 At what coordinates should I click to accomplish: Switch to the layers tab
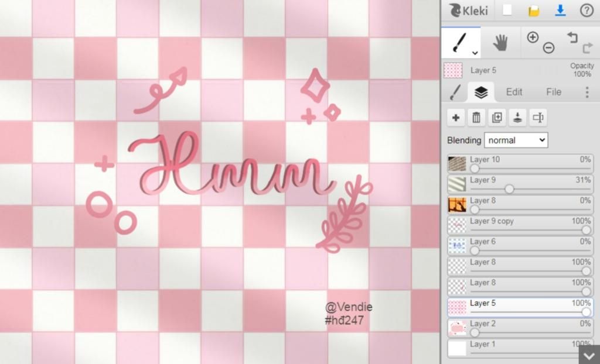(480, 92)
